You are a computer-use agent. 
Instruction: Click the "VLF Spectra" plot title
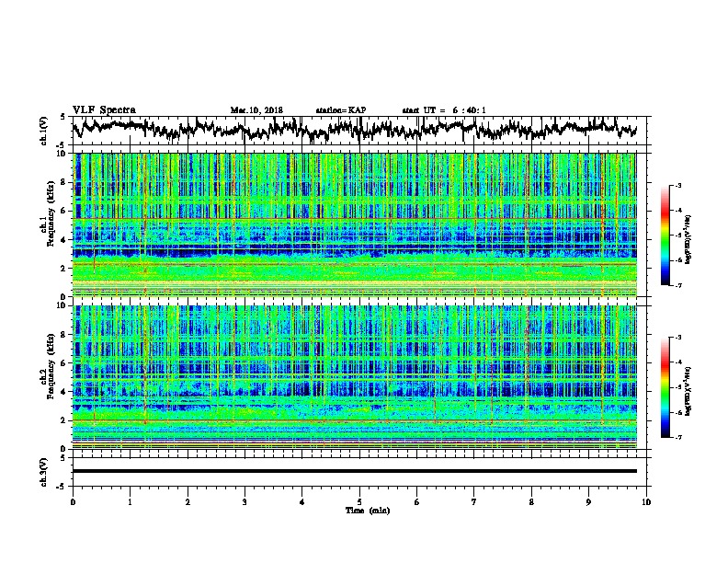(x=104, y=110)
